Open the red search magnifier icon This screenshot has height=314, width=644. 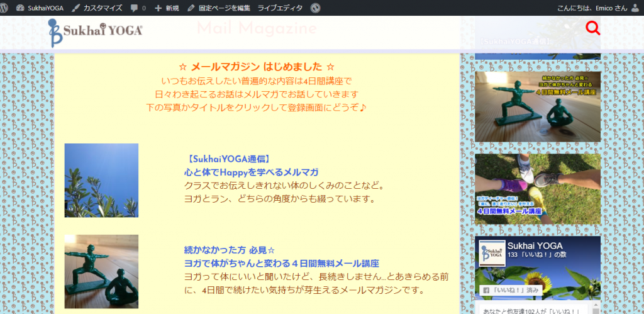click(593, 28)
